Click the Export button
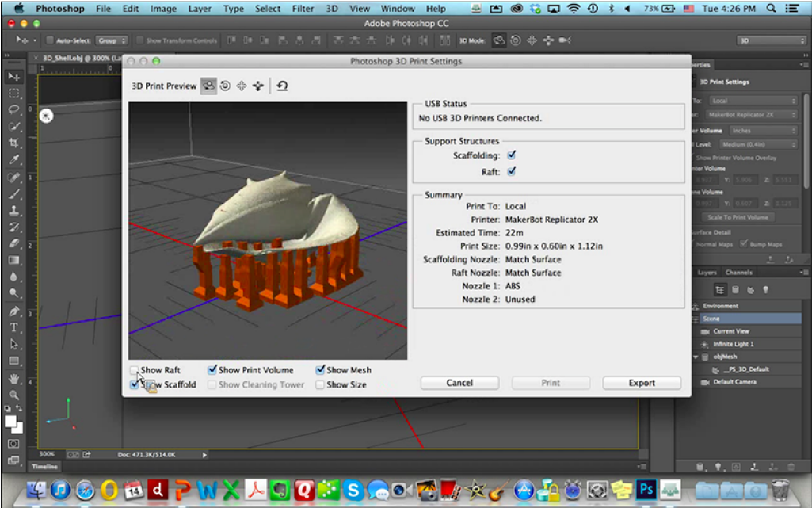Screen dimensions: 812x508 (x=642, y=383)
